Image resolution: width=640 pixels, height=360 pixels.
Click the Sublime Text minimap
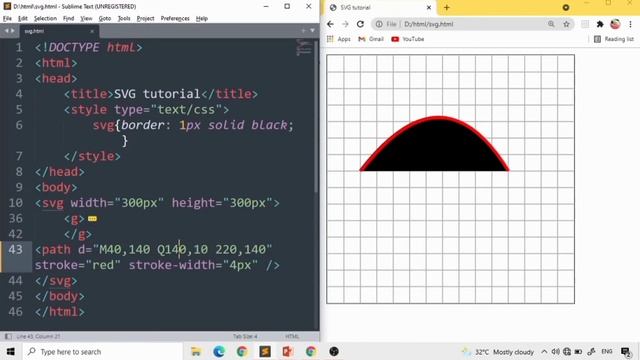(303, 47)
